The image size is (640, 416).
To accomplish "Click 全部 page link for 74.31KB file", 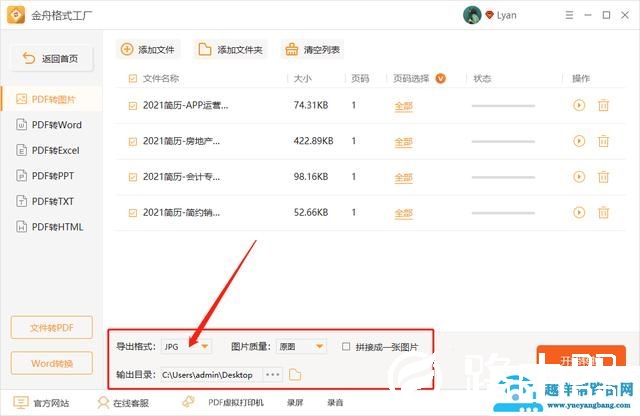I will coord(404,106).
